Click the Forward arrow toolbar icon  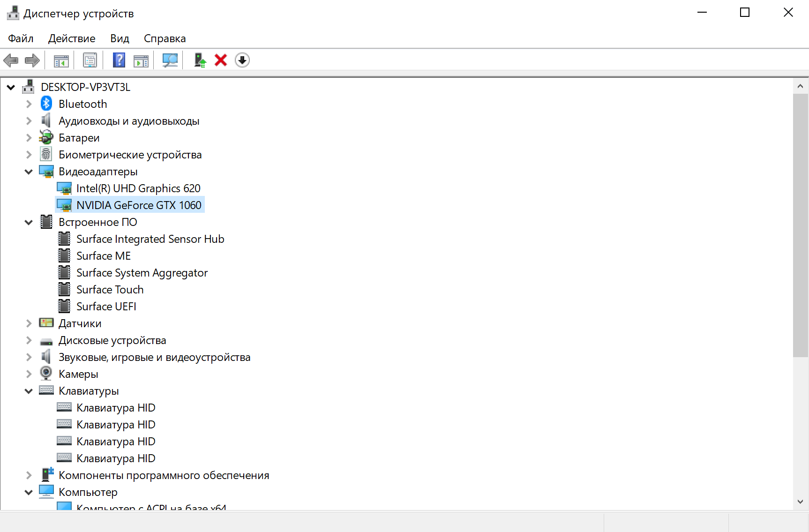(32, 60)
